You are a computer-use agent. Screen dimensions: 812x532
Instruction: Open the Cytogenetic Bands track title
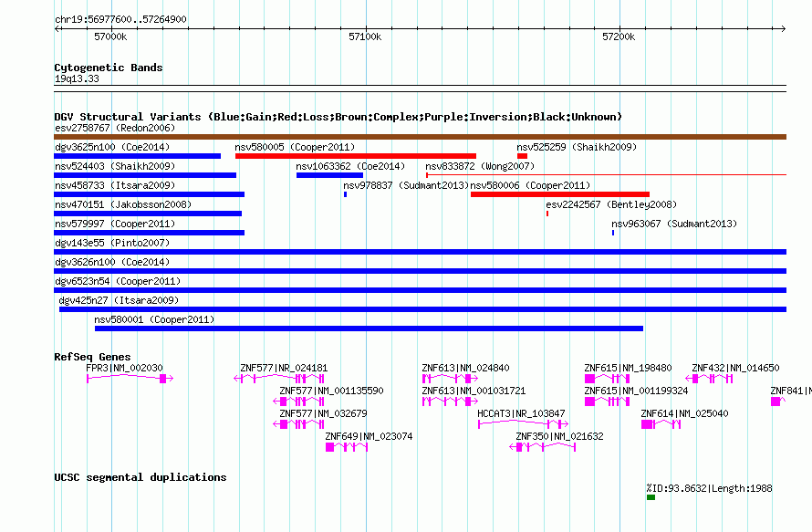109,68
